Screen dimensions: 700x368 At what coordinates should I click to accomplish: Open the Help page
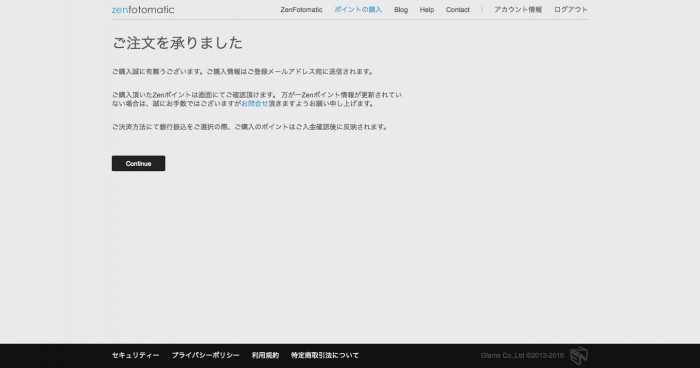(x=427, y=10)
